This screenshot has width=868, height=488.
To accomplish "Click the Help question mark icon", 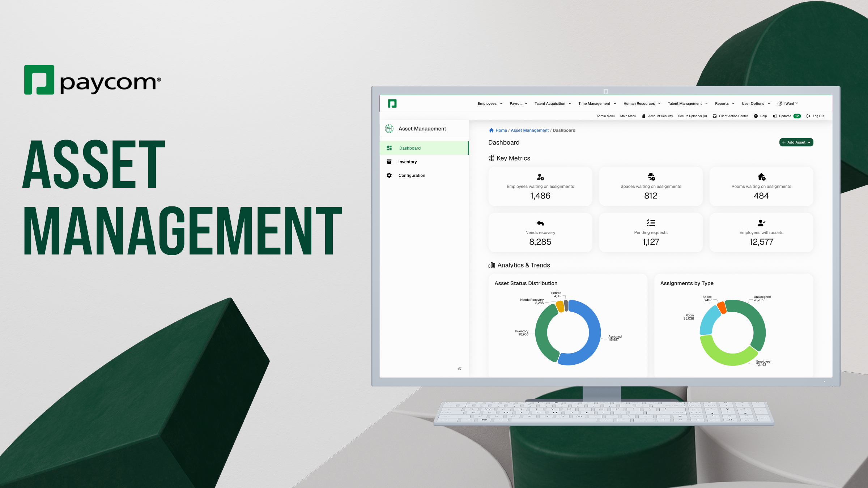I will tap(756, 116).
